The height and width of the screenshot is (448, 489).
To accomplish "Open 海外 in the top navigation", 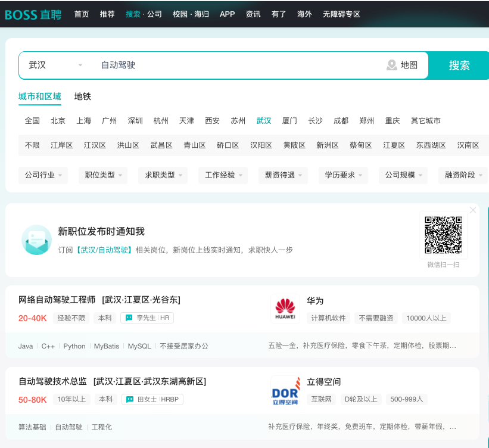I will click(x=304, y=14).
